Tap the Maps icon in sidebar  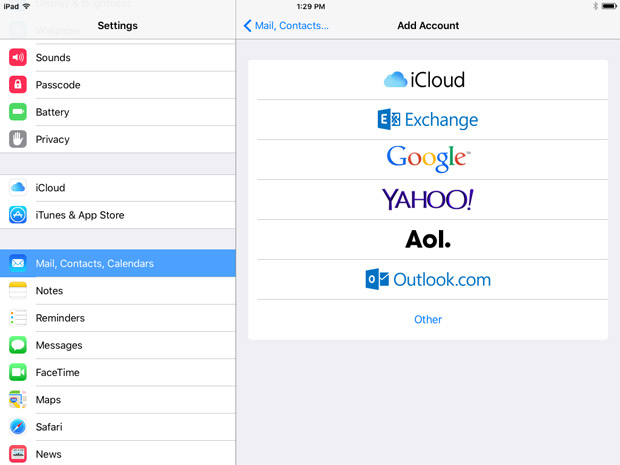tap(18, 399)
